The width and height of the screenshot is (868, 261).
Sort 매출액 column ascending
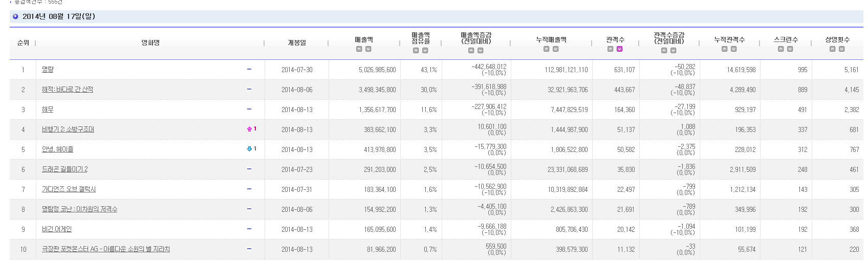point(359,49)
